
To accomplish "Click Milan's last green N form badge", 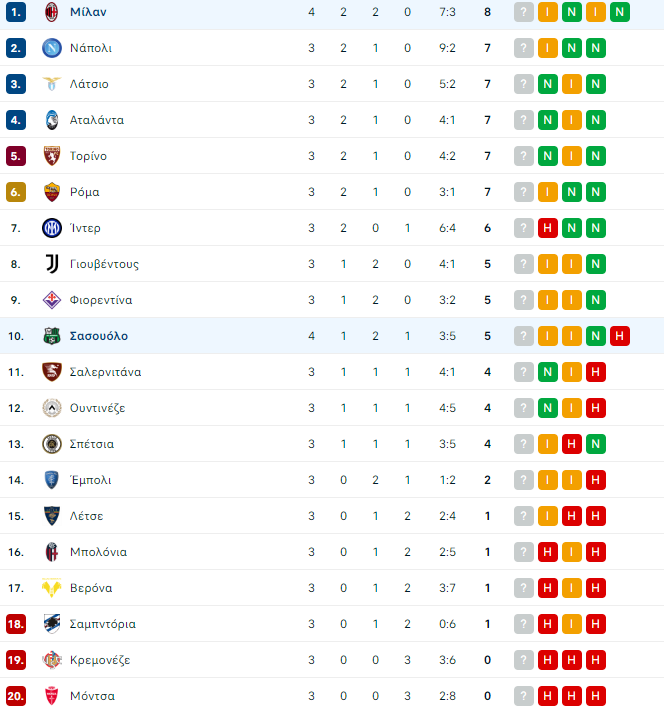I will (619, 12).
